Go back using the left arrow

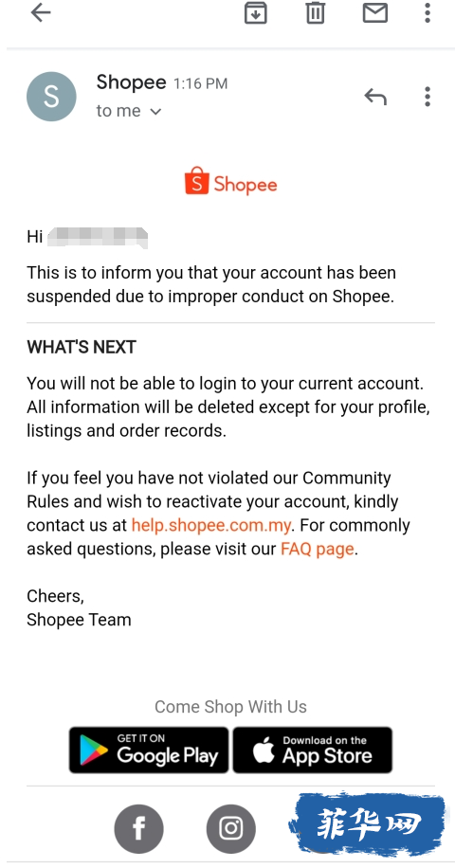tap(41, 12)
